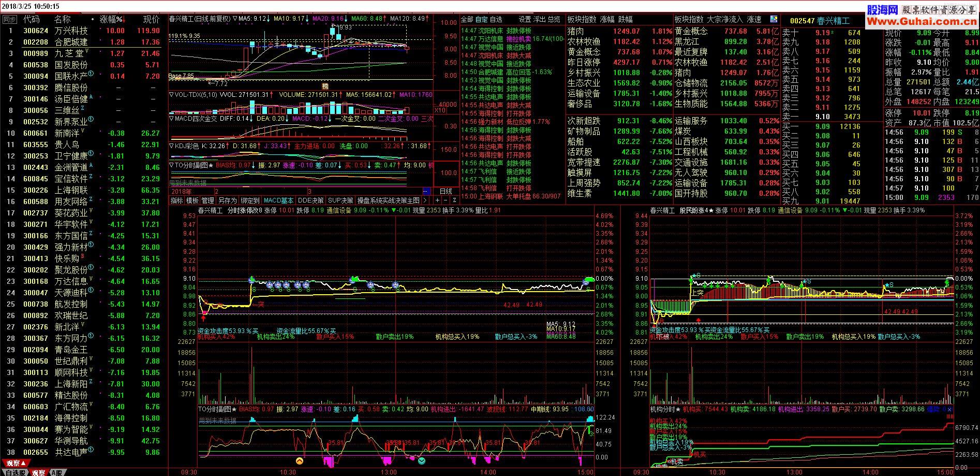Click the Z button beside the zoom controls

point(454,200)
